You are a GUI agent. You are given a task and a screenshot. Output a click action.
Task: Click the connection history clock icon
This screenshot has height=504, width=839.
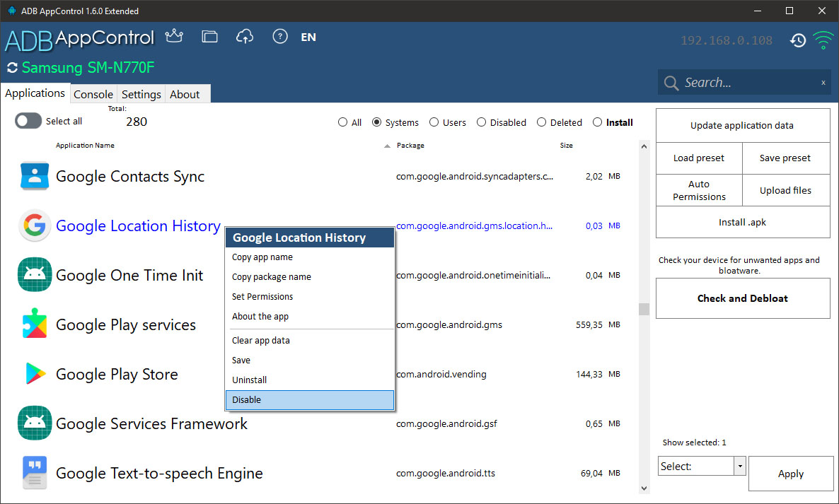click(x=798, y=40)
